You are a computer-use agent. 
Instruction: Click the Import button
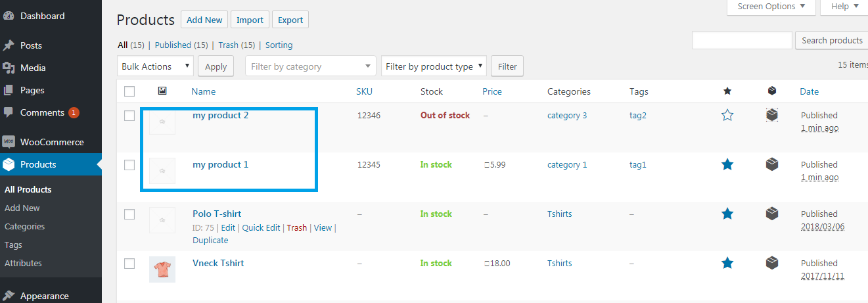pos(250,20)
